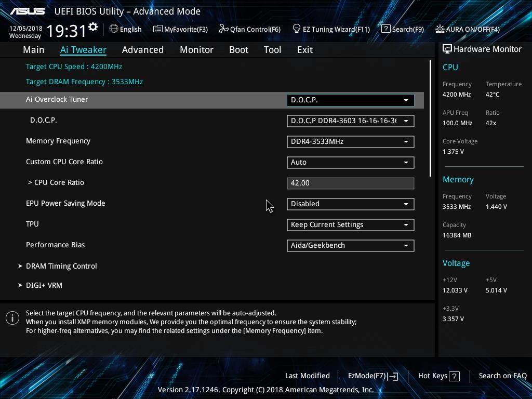Select the Ai Tweaker tab

point(83,50)
